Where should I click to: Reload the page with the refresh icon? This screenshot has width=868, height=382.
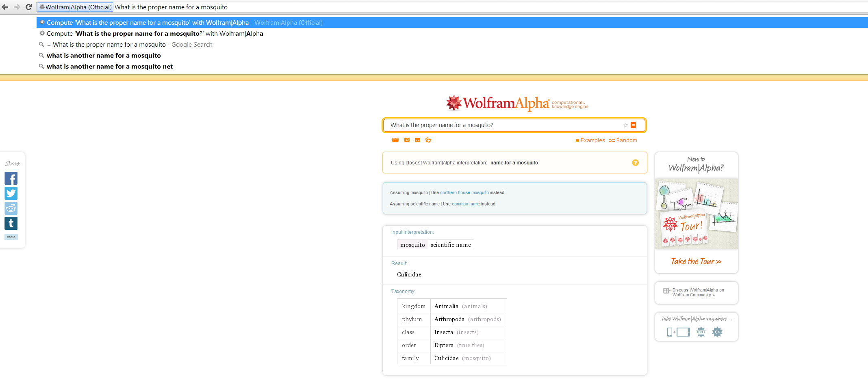click(x=28, y=7)
